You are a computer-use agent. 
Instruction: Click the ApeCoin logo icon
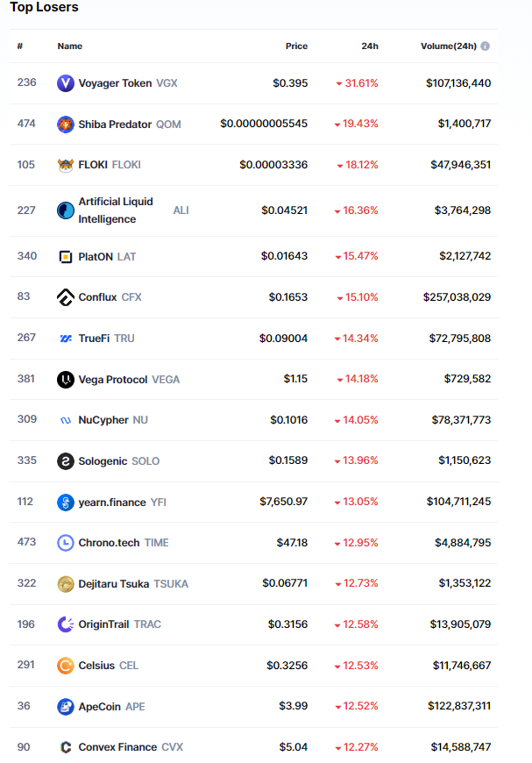(66, 707)
